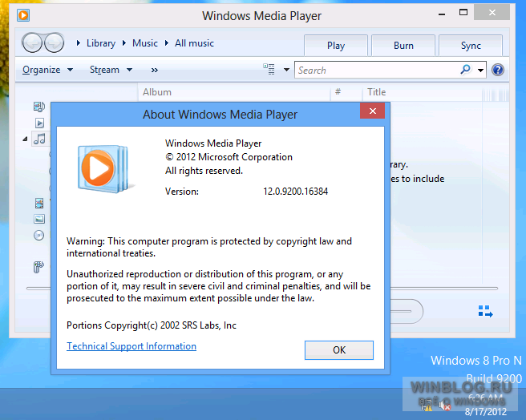Switch to Now Playing view icon
526x420 pixels.
[x=485, y=311]
